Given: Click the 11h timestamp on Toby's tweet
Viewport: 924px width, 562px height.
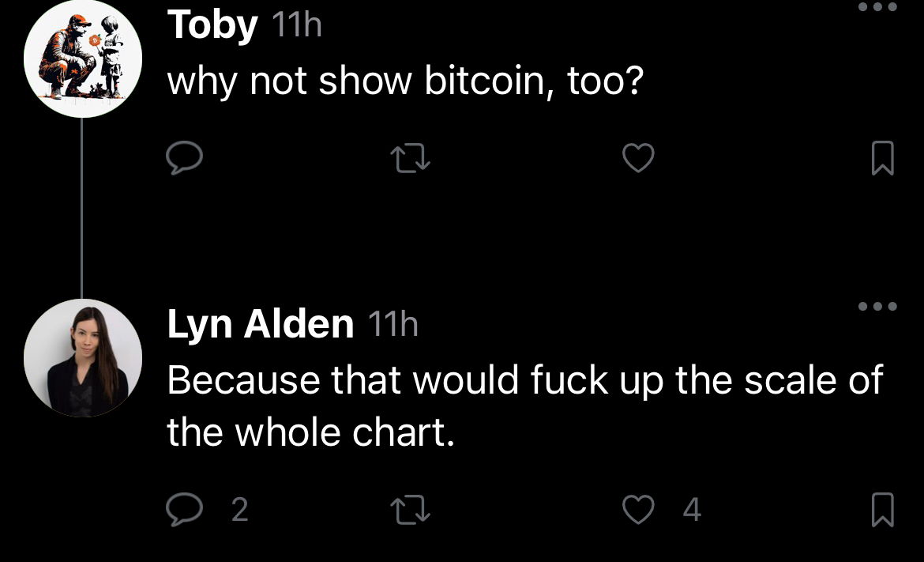Looking at the screenshot, I should point(296,27).
